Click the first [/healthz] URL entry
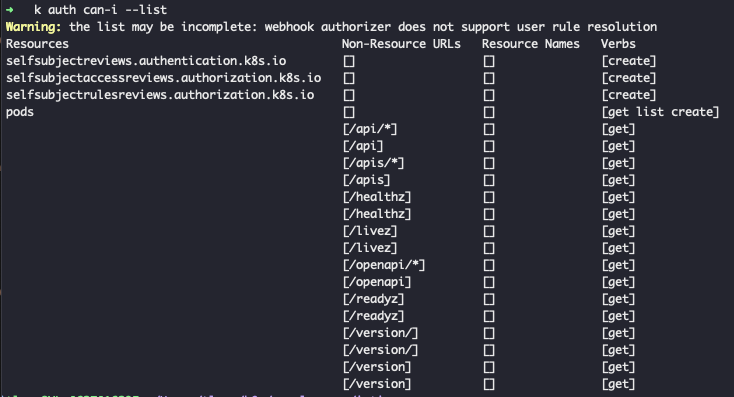 (x=377, y=197)
